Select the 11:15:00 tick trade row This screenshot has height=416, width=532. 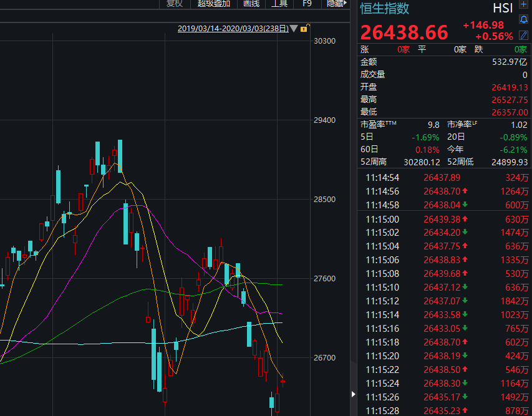(x=446, y=219)
